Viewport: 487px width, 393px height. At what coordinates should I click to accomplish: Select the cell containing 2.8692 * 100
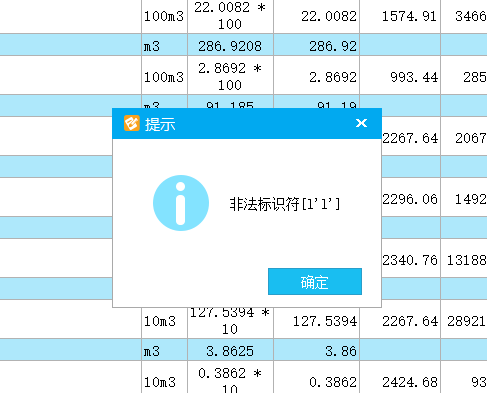(x=230, y=75)
